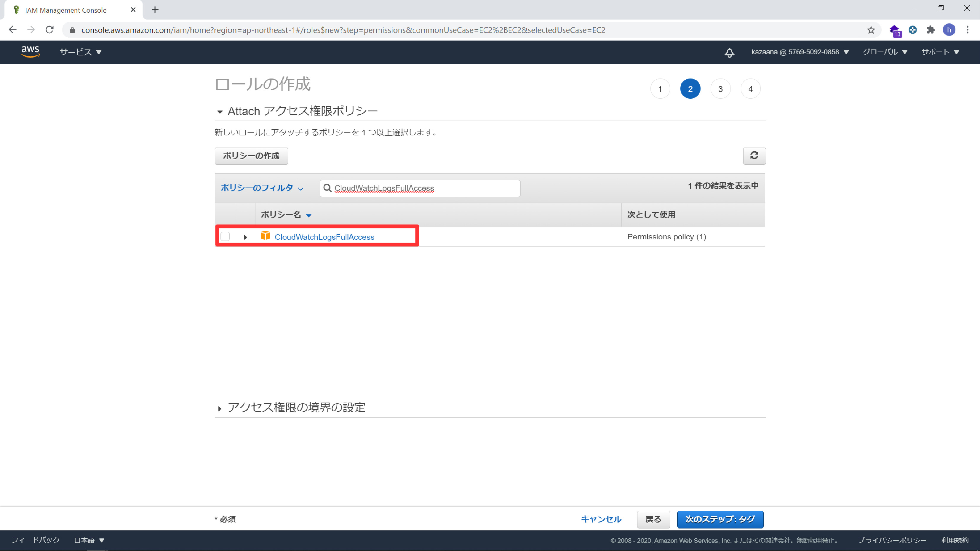Viewport: 980px width, 551px height.
Task: Close the IAM Management Console tab
Action: click(x=133, y=10)
